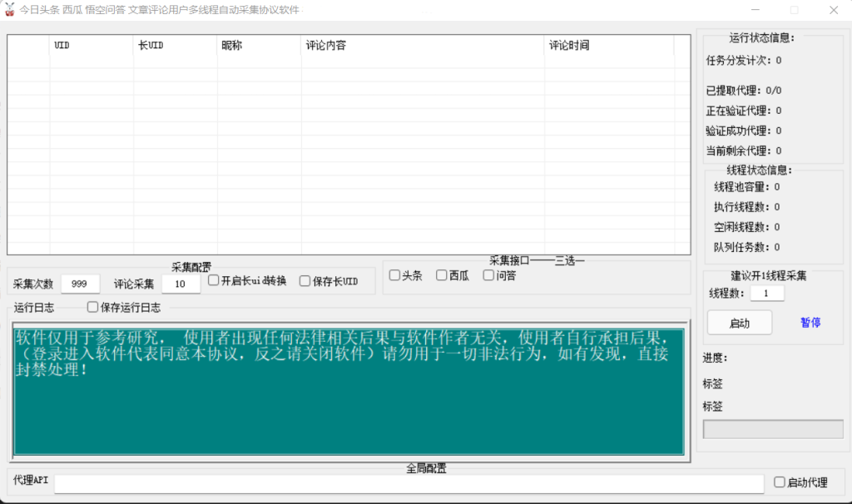
Task: Sort by the 昵称 column header
Action: [259, 46]
